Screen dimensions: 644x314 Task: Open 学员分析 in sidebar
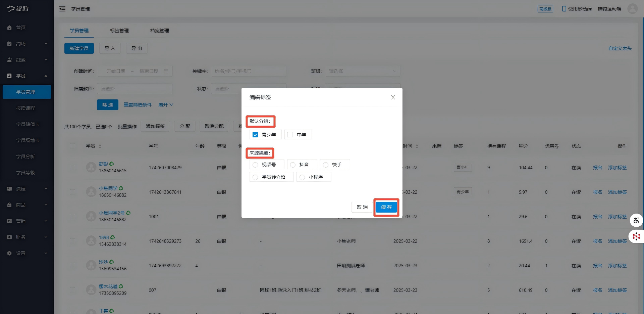(x=25, y=156)
